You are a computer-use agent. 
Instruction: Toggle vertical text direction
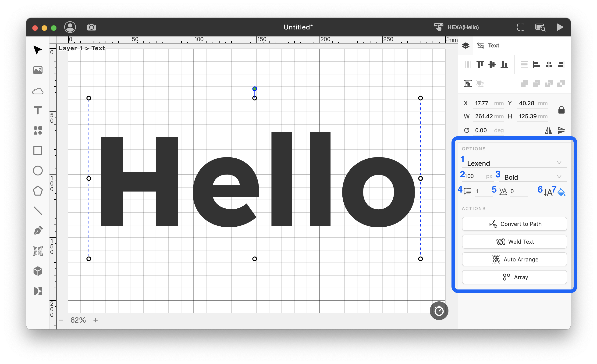point(548,193)
